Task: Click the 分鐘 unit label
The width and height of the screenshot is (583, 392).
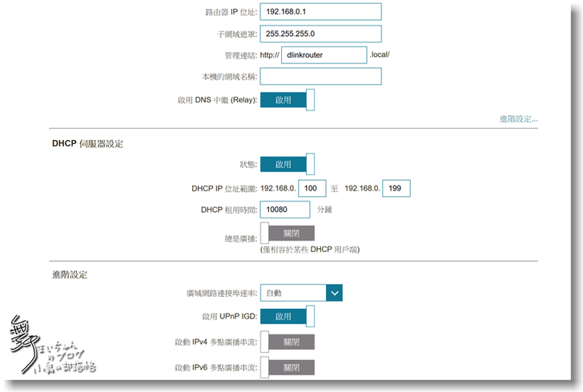Action: coord(324,210)
